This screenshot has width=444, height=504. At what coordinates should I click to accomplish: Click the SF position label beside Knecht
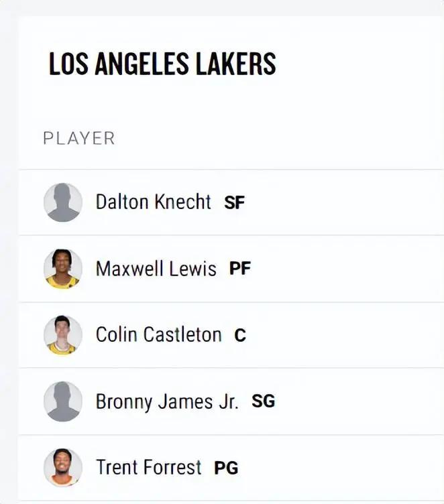coord(235,202)
